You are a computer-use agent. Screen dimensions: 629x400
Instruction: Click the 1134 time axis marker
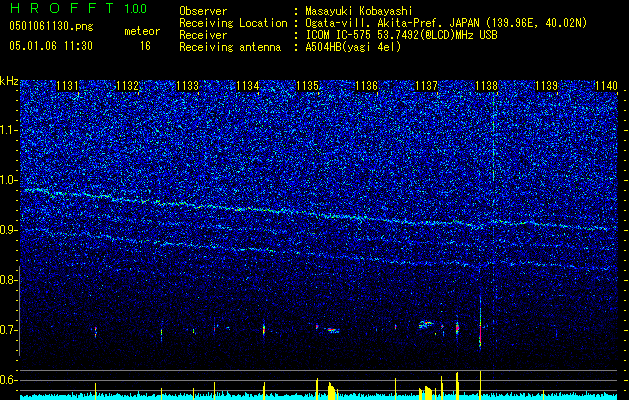(x=248, y=86)
